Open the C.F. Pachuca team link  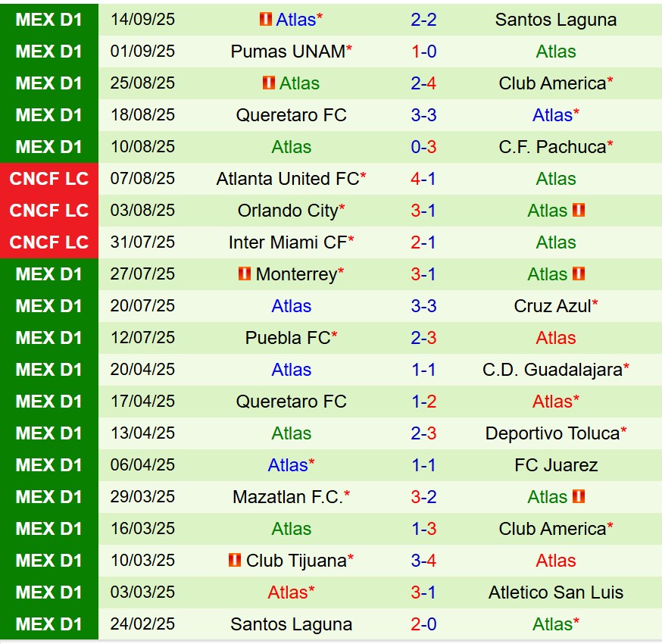click(x=552, y=147)
